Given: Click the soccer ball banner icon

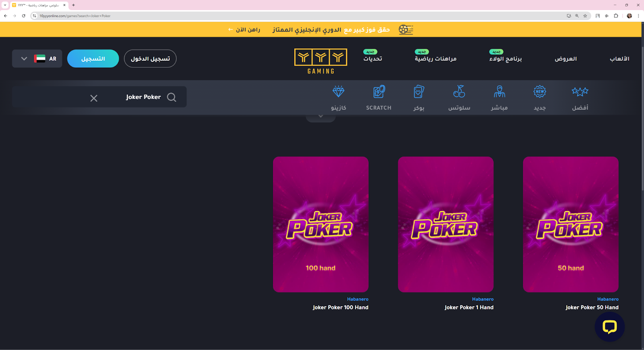Looking at the screenshot, I should pos(406,29).
